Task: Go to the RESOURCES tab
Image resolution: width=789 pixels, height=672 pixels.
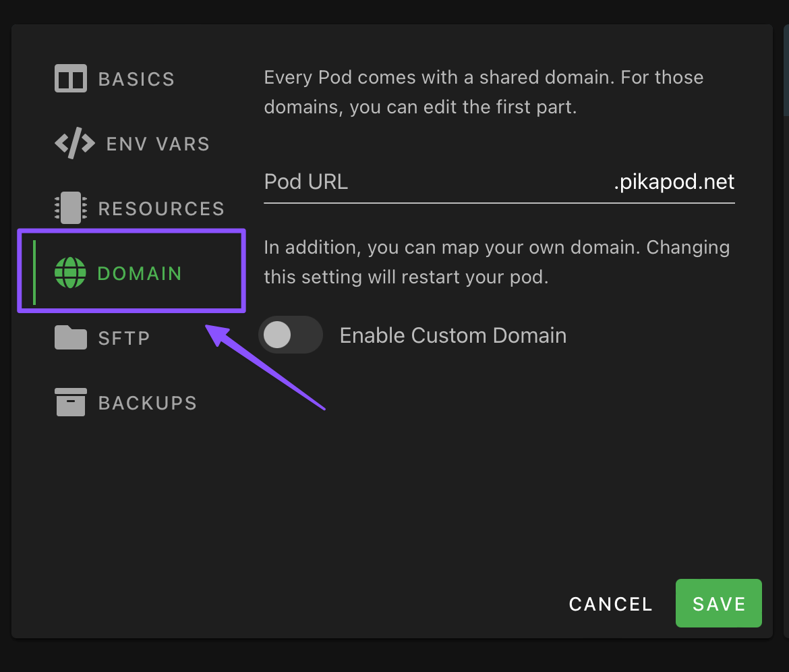Action: tap(161, 208)
